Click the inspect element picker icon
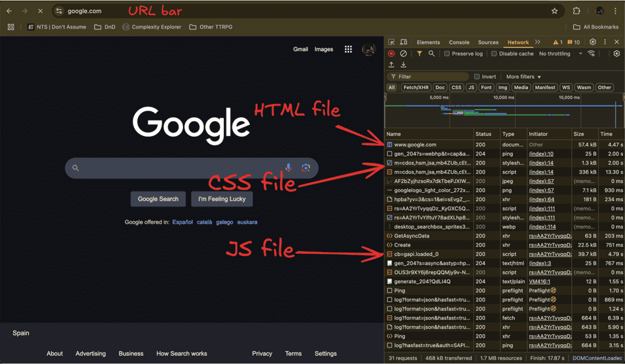The height and width of the screenshot is (364, 625). 391,42
